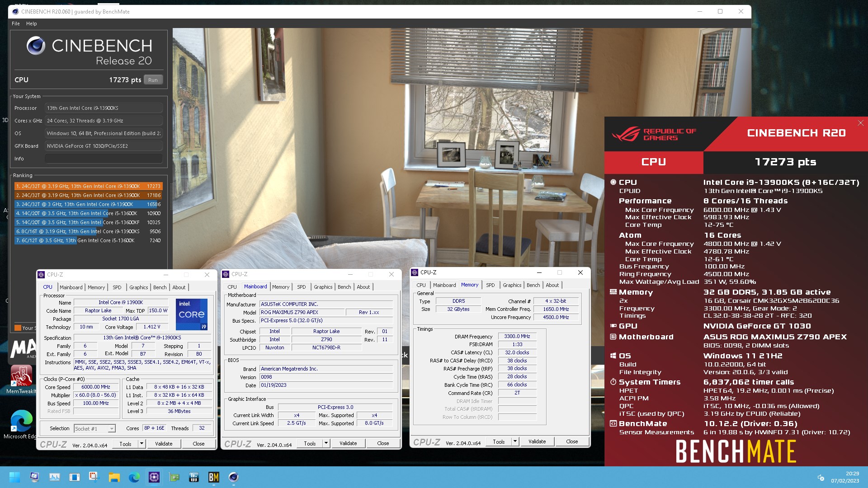This screenshot has height=488, width=868.
Task: Open File Explorer from the taskbar
Action: click(x=114, y=477)
